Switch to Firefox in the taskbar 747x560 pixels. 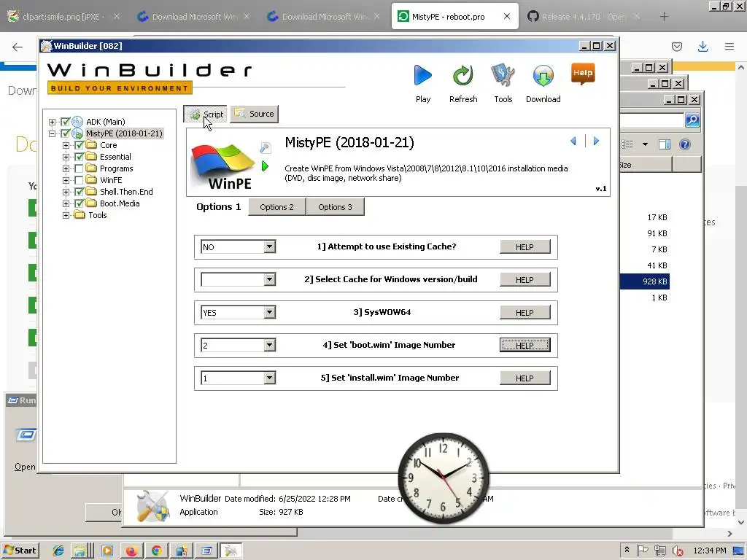[x=131, y=551]
